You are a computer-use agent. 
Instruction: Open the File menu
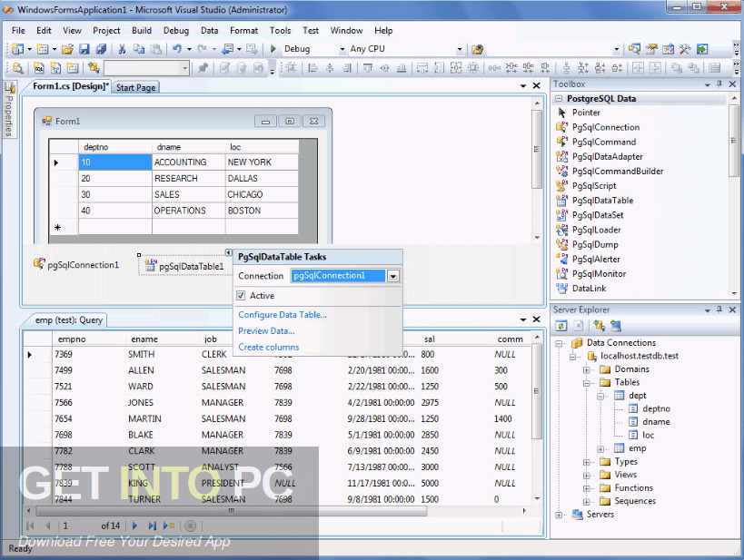(18, 30)
